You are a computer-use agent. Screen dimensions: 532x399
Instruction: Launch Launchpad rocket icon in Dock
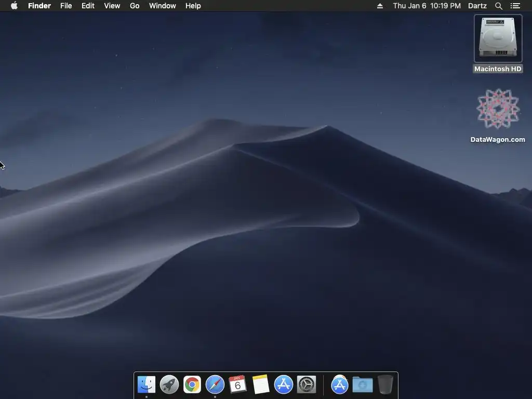click(x=169, y=384)
